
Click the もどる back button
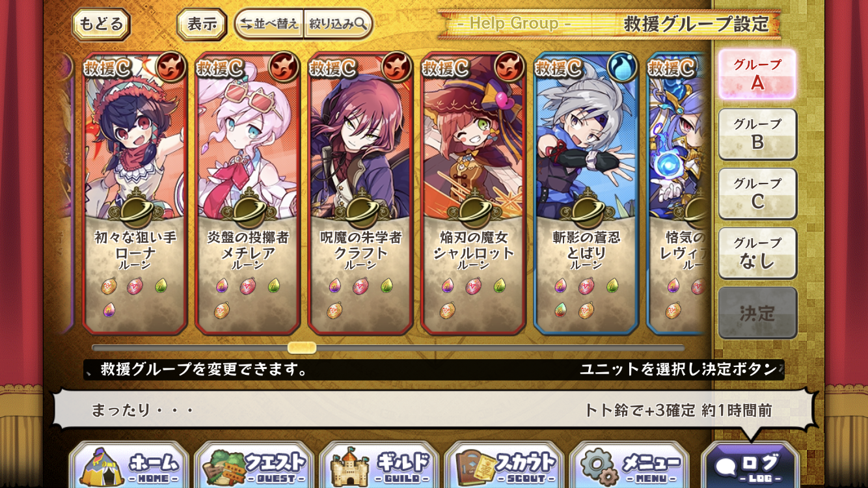[101, 24]
